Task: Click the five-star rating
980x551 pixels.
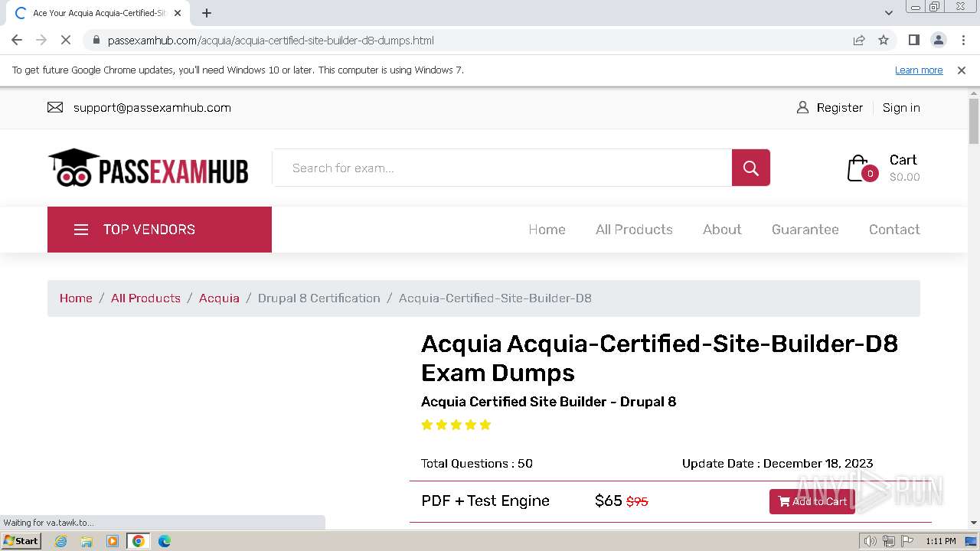Action: pyautogui.click(x=456, y=425)
